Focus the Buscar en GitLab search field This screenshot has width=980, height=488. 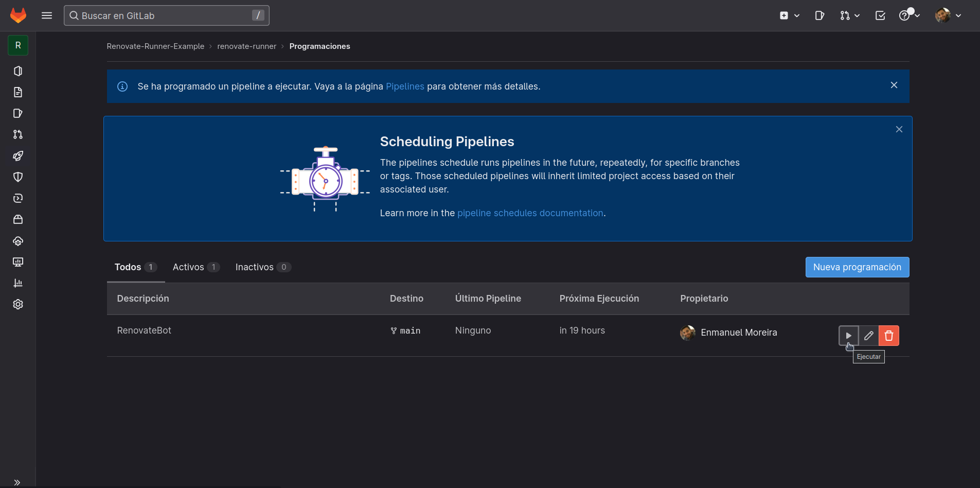166,15
